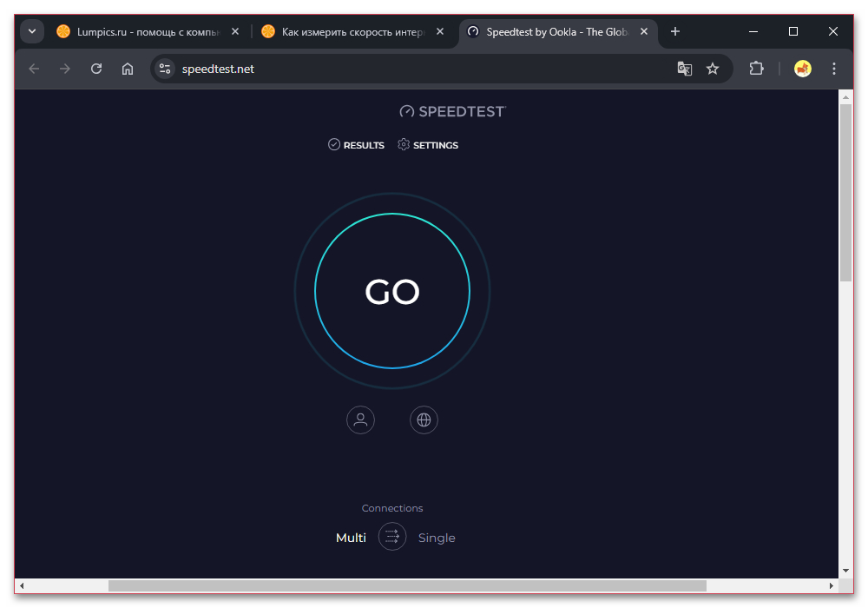Open the translate page icon

tap(684, 69)
